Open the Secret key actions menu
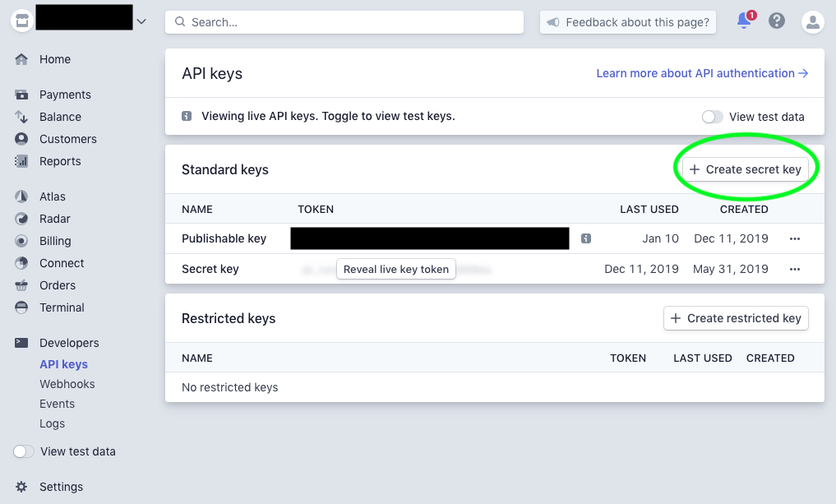 click(x=796, y=269)
